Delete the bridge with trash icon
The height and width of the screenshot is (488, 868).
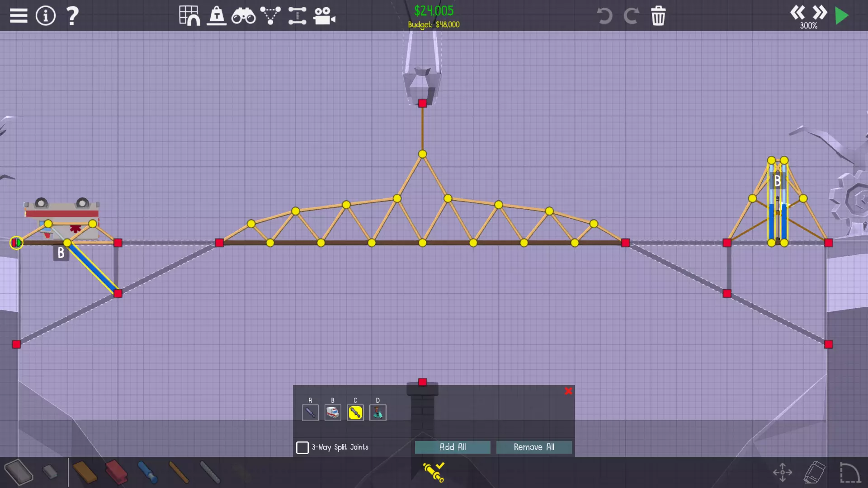click(x=658, y=16)
